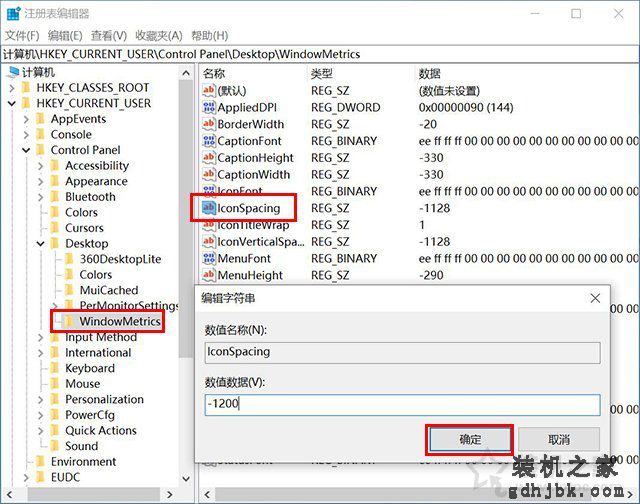Collapse the Desktop key

[40, 244]
